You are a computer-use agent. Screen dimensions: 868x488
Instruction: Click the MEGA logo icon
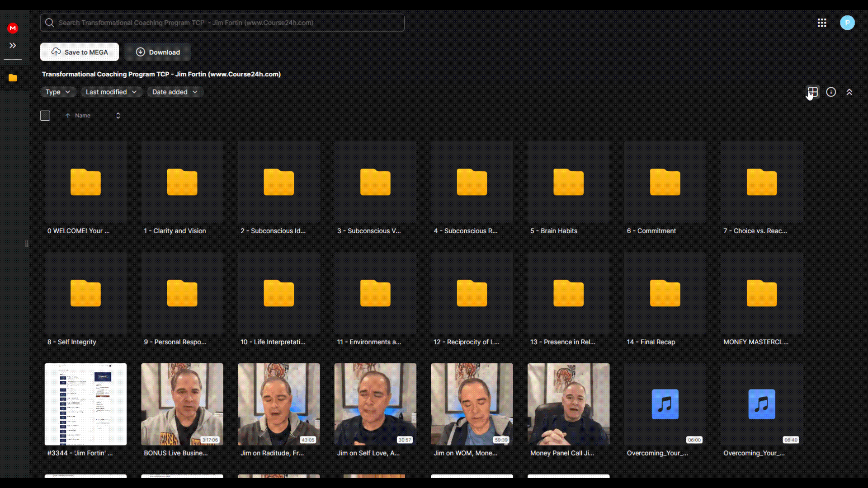(x=13, y=28)
